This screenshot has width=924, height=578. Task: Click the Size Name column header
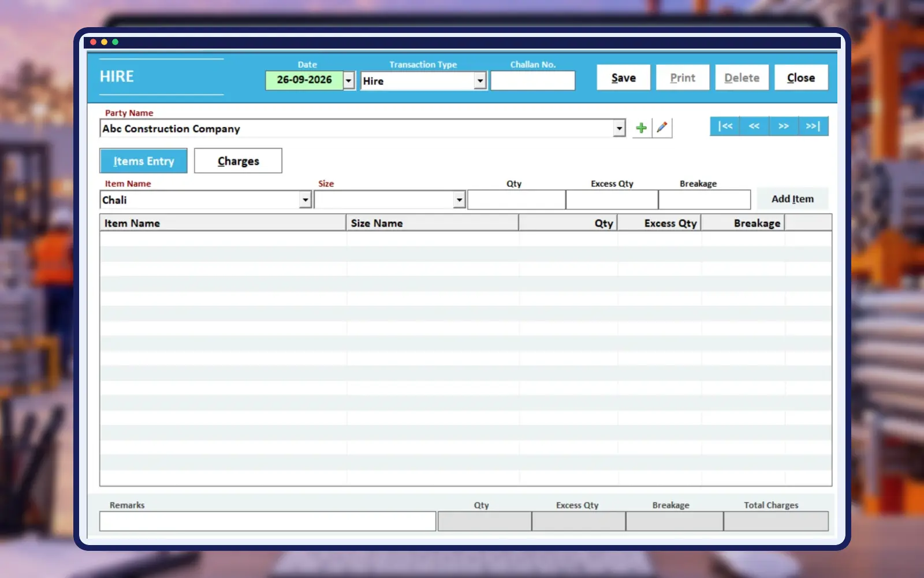433,223
